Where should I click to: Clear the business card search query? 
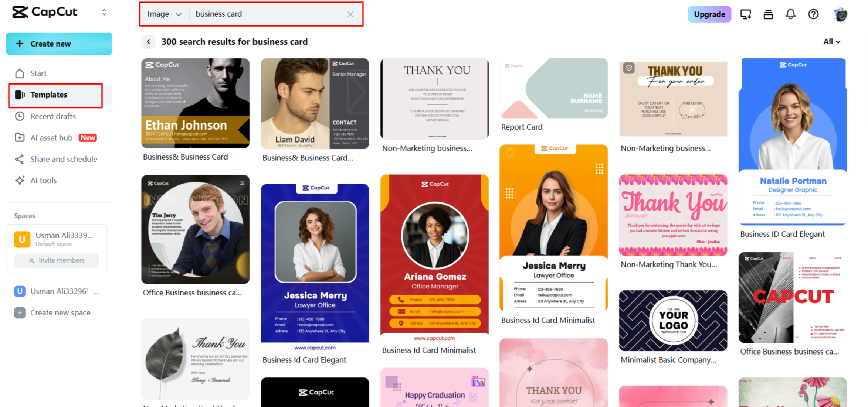(x=350, y=14)
